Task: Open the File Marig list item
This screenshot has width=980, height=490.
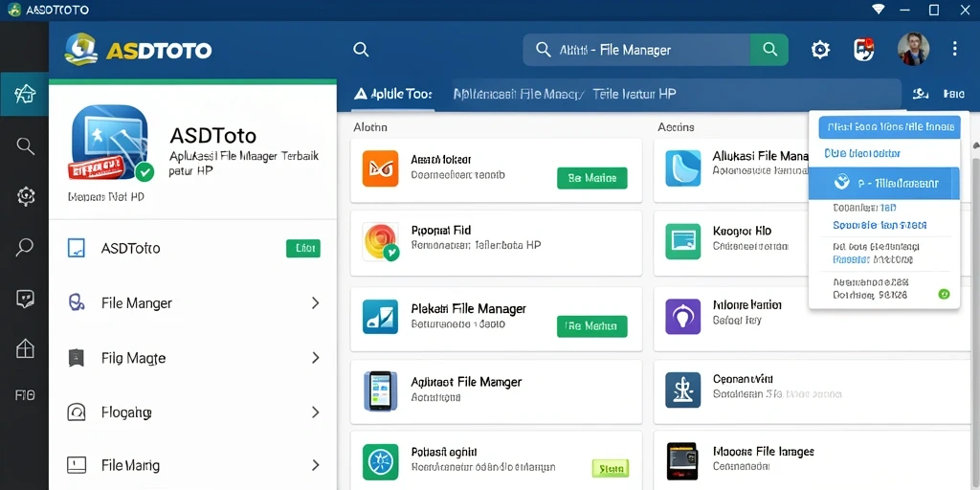Action: click(192, 465)
